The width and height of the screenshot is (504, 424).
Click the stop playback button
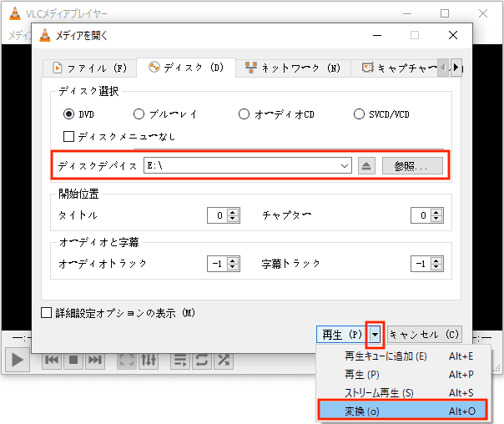[x=73, y=360]
